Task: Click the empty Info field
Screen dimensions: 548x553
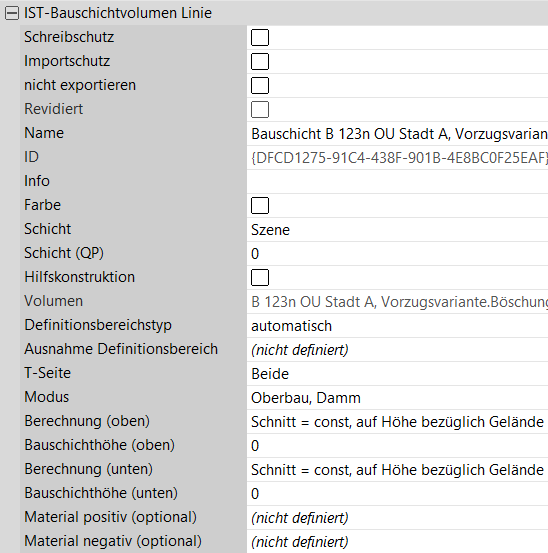Action: tap(398, 182)
